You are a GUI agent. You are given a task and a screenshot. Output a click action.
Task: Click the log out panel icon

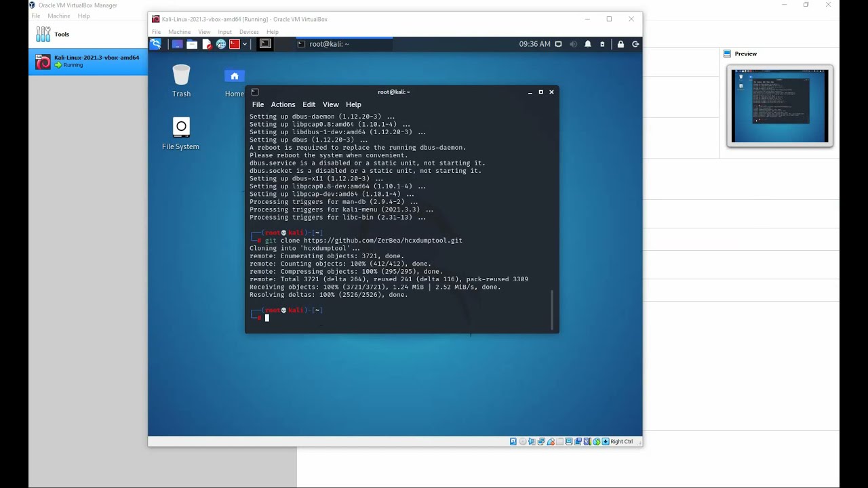point(635,44)
